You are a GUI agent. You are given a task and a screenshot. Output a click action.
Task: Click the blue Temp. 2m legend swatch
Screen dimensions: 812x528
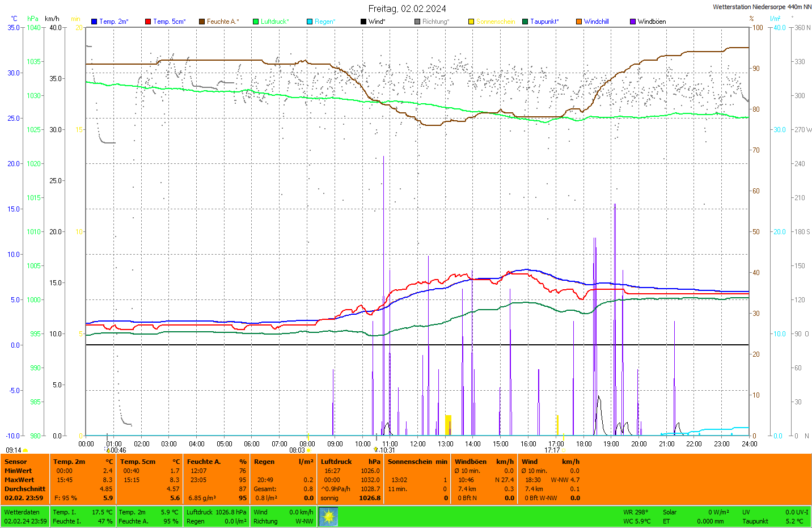pyautogui.click(x=94, y=22)
